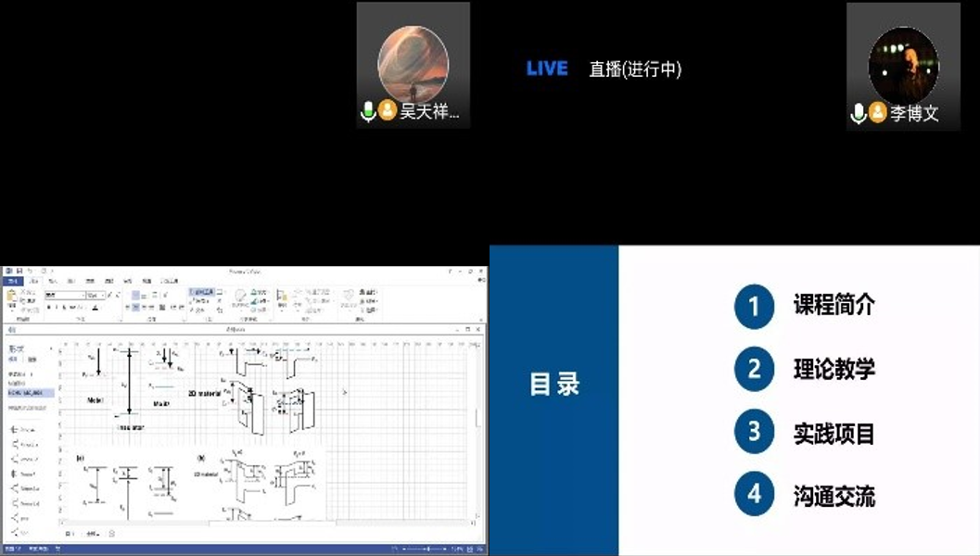Click the number 3 circle for 实践项目
The width and height of the screenshot is (980, 556).
tap(754, 432)
